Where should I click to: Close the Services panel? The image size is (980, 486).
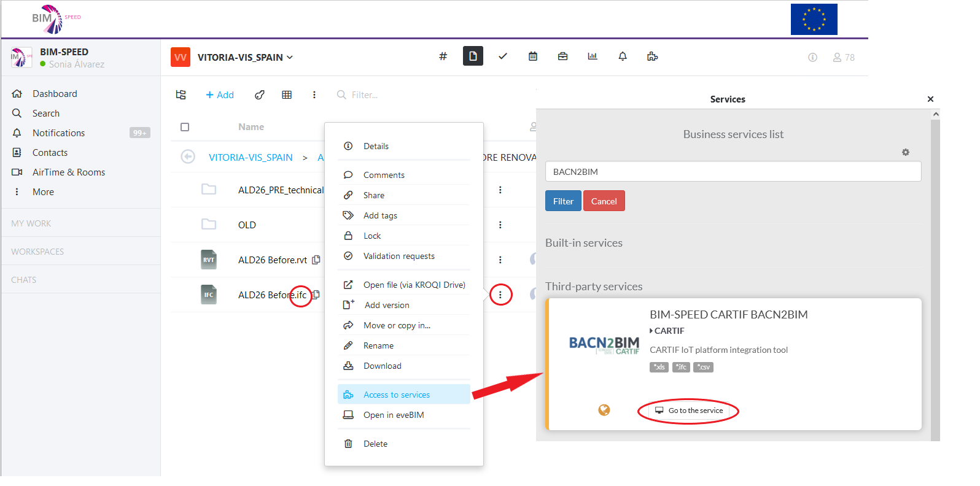tap(930, 99)
